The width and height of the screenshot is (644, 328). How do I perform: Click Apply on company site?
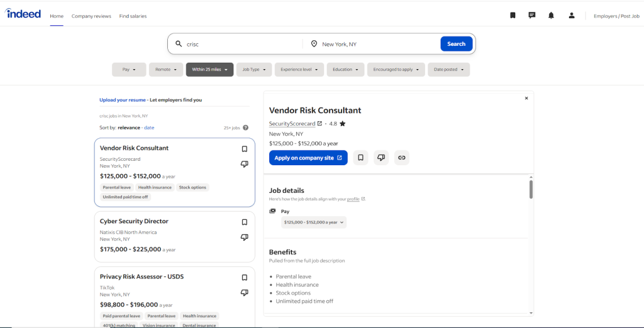[x=308, y=158]
